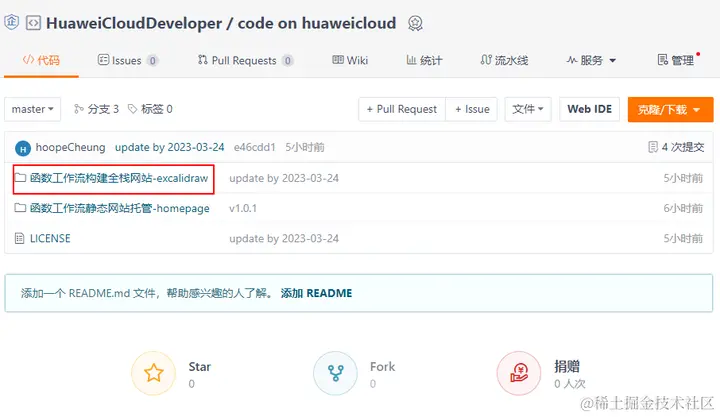Switch to the Issues tab
720x417 pixels.
click(x=127, y=60)
